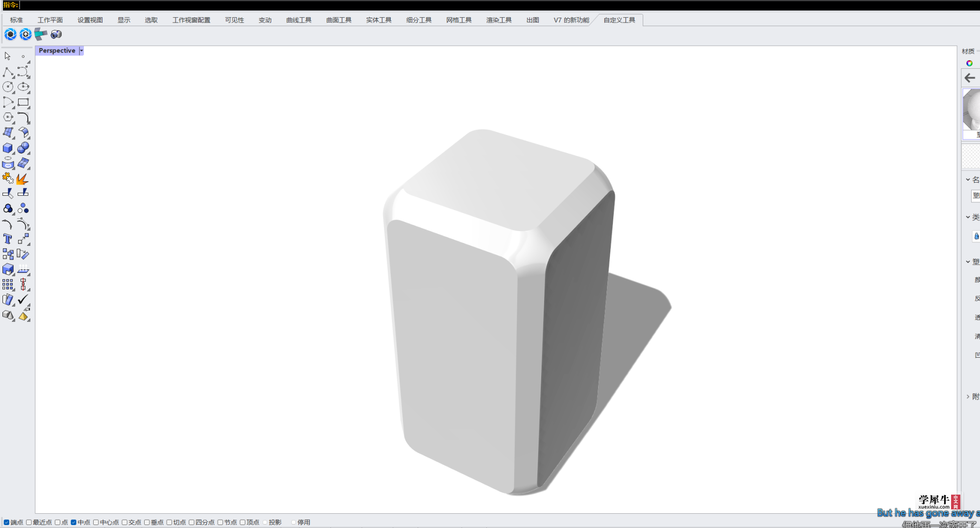Enable the 中心点 osnap checkbox
The width and height of the screenshot is (980, 528).
point(96,522)
